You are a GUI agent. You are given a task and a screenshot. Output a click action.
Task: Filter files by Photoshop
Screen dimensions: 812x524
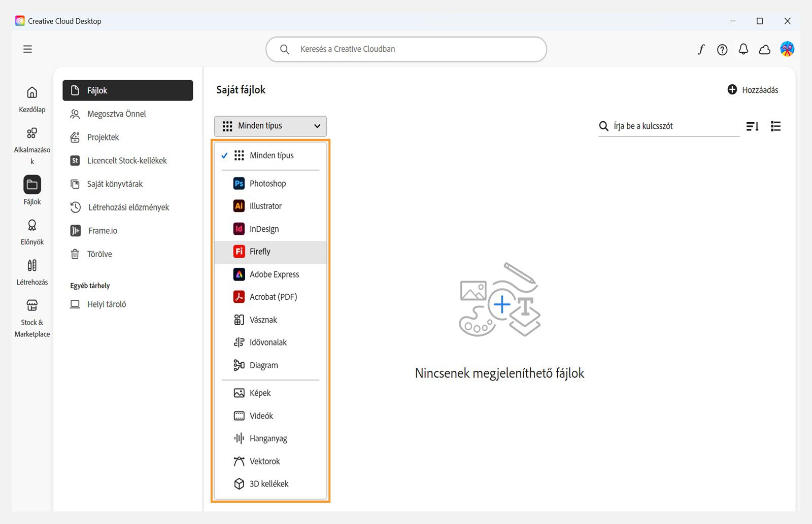270,184
